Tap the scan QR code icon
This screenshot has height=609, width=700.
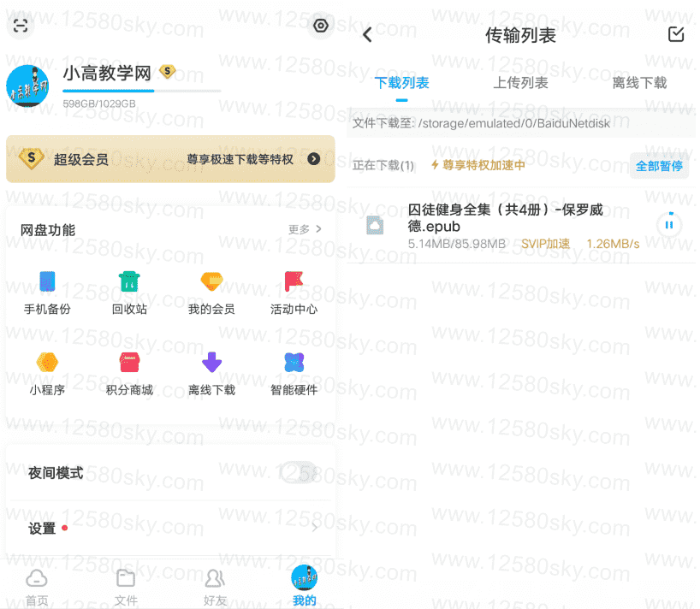(x=20, y=26)
